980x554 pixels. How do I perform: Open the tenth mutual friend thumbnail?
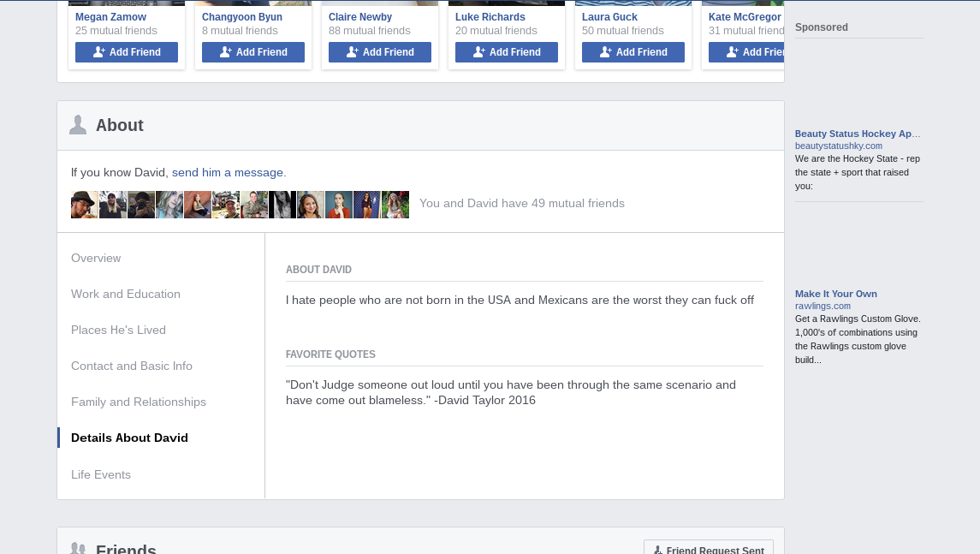pyautogui.click(x=339, y=205)
